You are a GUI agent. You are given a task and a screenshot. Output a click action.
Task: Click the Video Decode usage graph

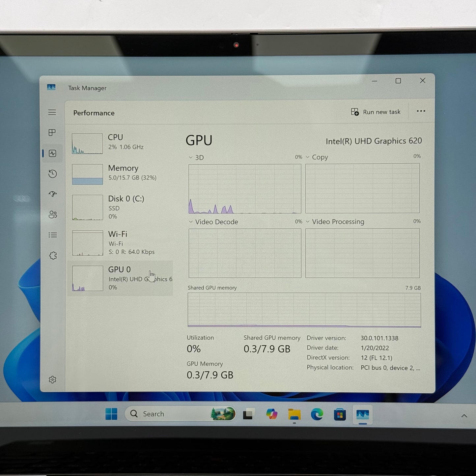click(245, 253)
